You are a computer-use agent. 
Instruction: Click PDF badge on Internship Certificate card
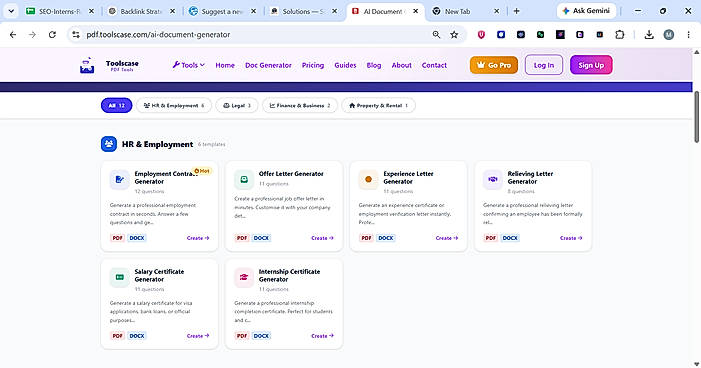[x=242, y=336]
